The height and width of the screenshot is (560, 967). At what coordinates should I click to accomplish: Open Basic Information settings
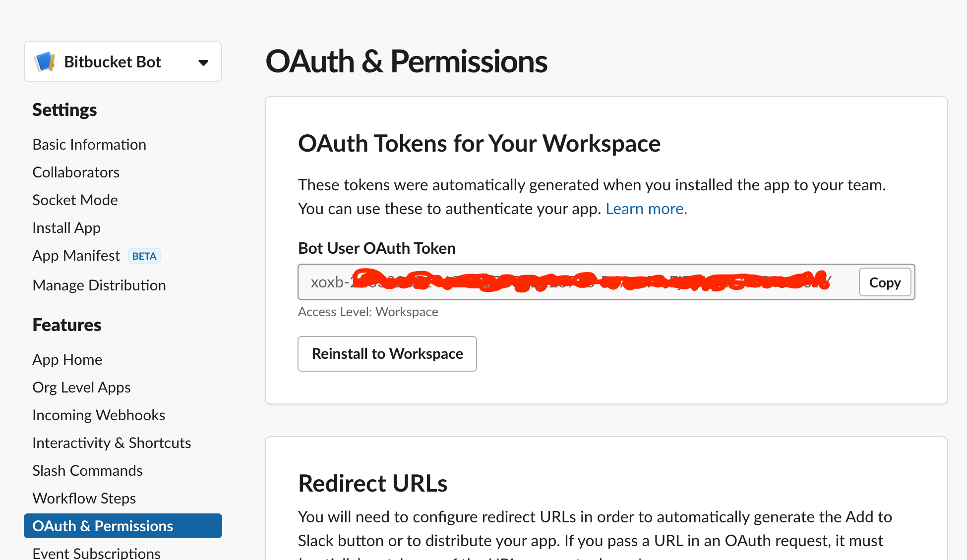[x=89, y=145]
